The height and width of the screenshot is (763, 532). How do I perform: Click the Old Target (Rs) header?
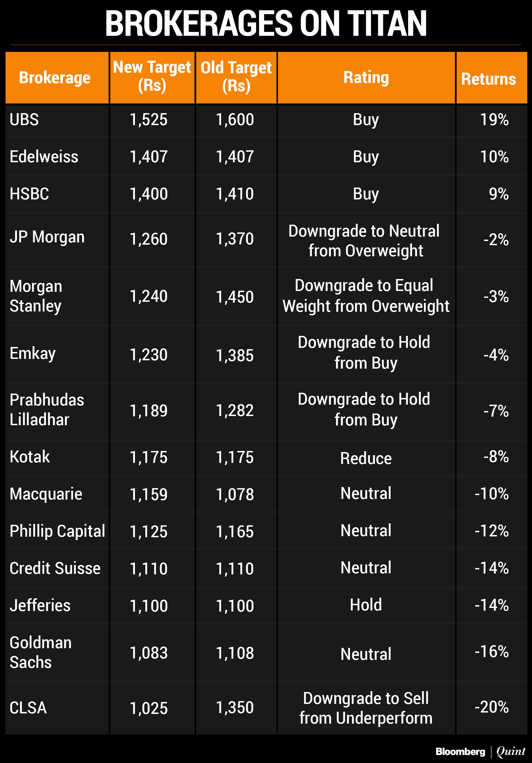click(236, 77)
